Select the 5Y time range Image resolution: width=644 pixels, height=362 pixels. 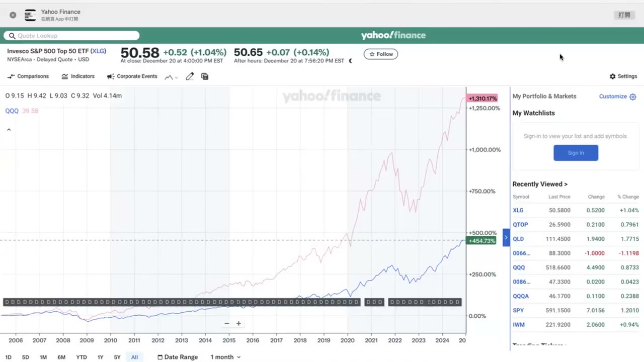tap(117, 357)
